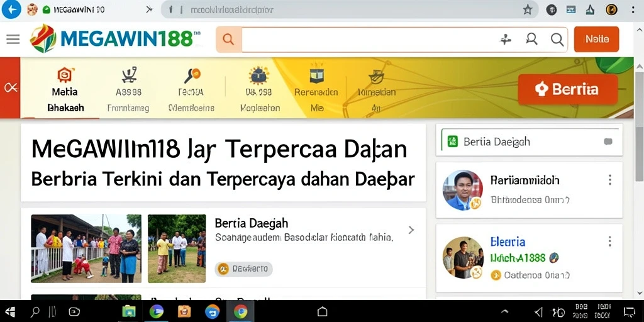Click the user profile icon in the search bar
The width and height of the screenshot is (644, 322).
pyautogui.click(x=531, y=40)
